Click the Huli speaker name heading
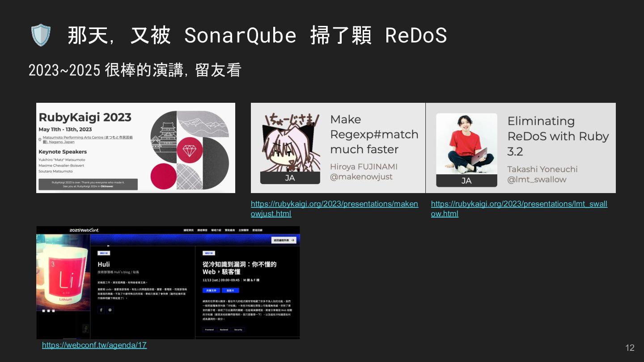Screen dimensions: 644x362 pyautogui.click(x=104, y=264)
